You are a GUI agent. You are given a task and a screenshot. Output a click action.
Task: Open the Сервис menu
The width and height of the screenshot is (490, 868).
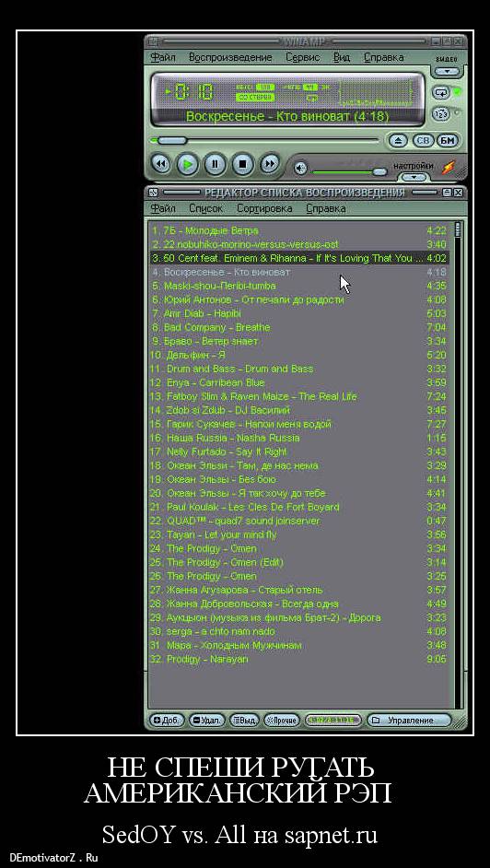coord(302,57)
